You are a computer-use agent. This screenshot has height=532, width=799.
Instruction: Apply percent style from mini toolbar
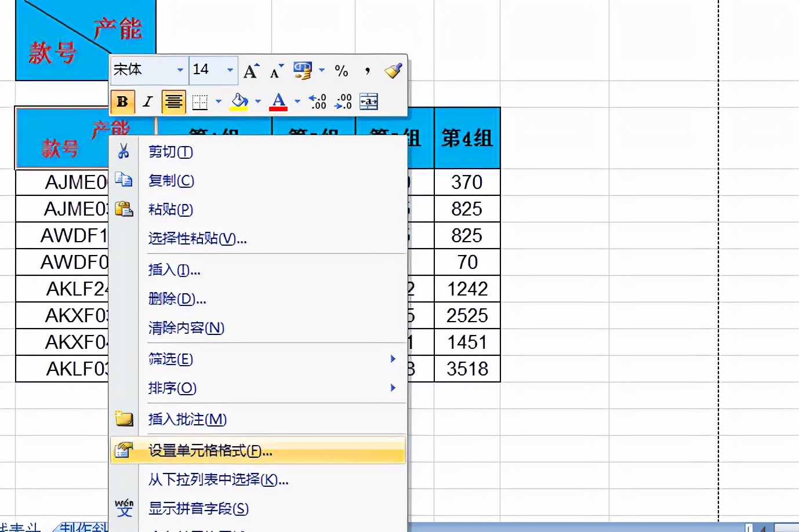tap(342, 71)
